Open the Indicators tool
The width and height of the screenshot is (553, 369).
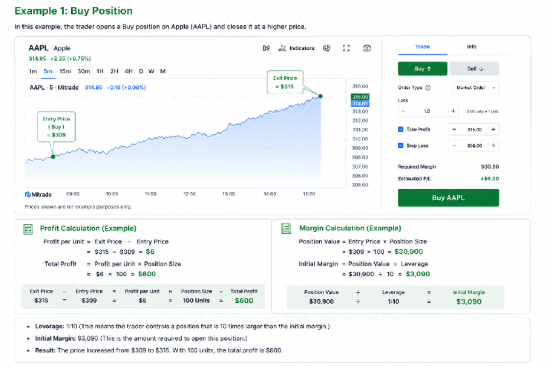[296, 48]
